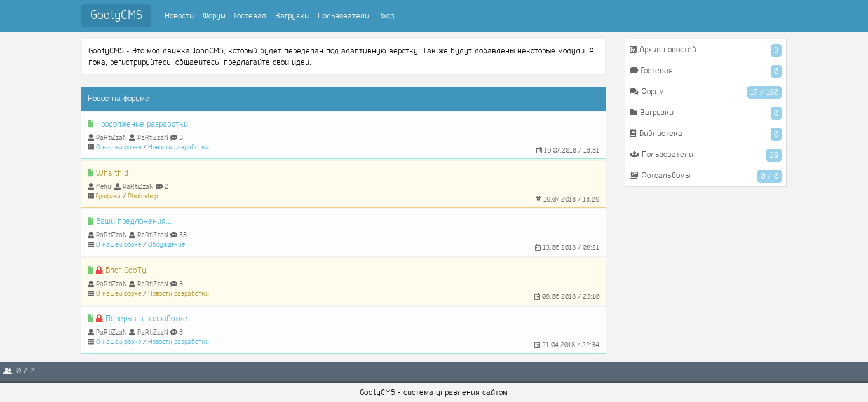Click the book icon beside Библиотека
Viewport: 868px width, 402px height.
pyautogui.click(x=633, y=134)
